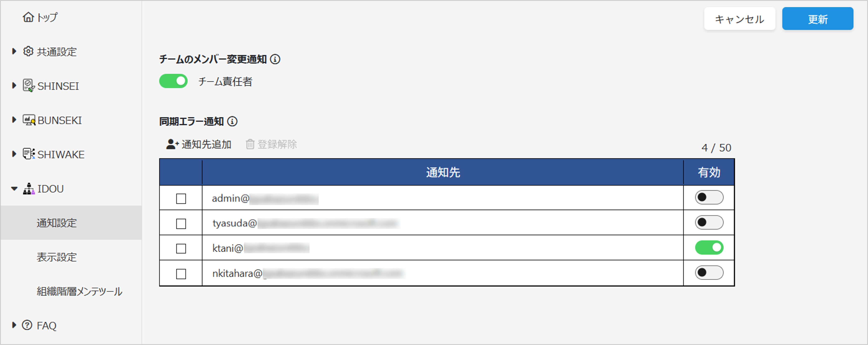868x345 pixels.
Task: Expand the FAQ section arrow
Action: 14,325
